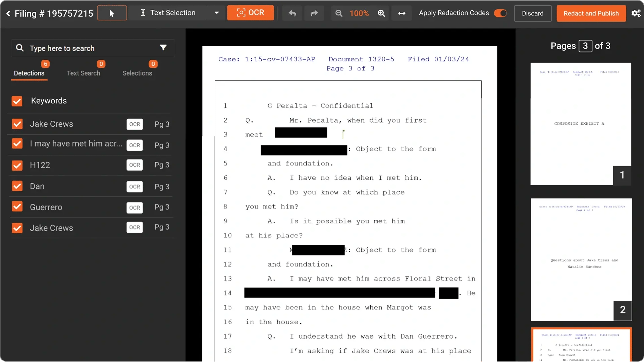Zoom out of the document

[339, 13]
